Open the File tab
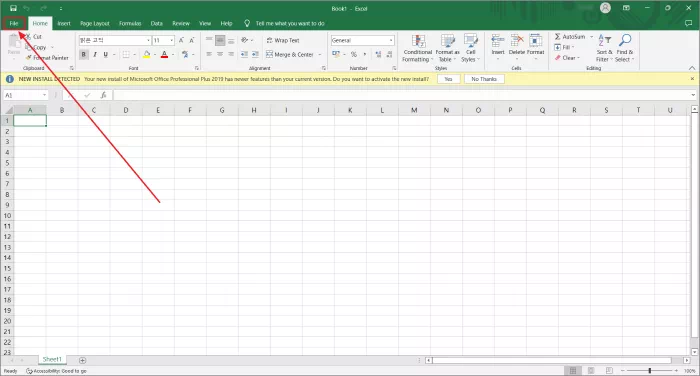Viewport: 700px width, 376px height. (x=14, y=23)
